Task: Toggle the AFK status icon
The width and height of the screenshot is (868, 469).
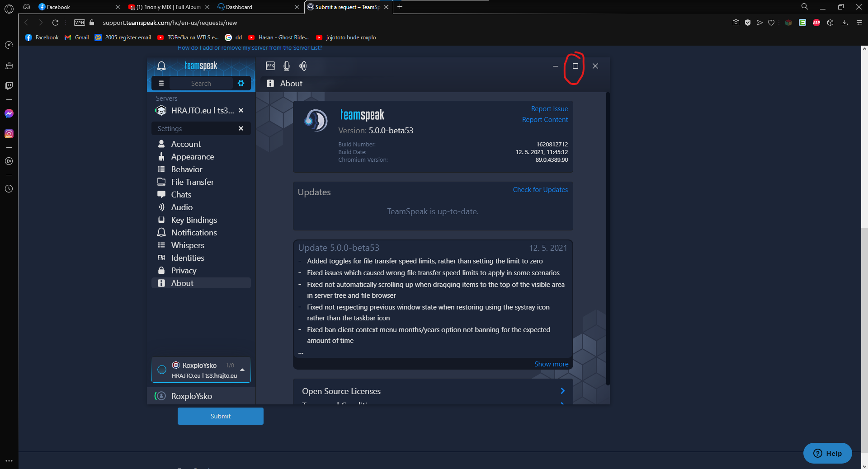Action: pos(270,66)
